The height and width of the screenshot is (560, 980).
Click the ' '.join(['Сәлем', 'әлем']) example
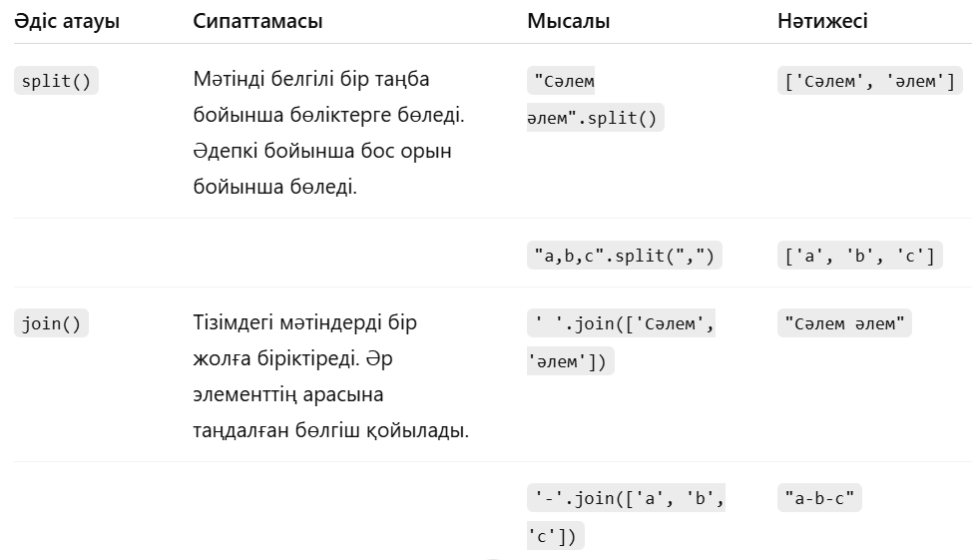click(622, 341)
